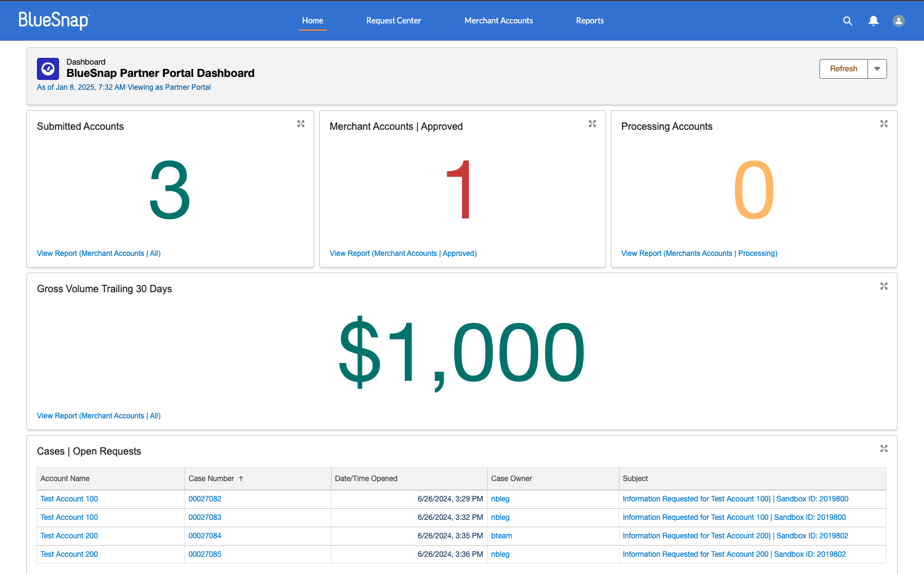Click case owner bteam
The image size is (924, 574).
pyautogui.click(x=501, y=536)
